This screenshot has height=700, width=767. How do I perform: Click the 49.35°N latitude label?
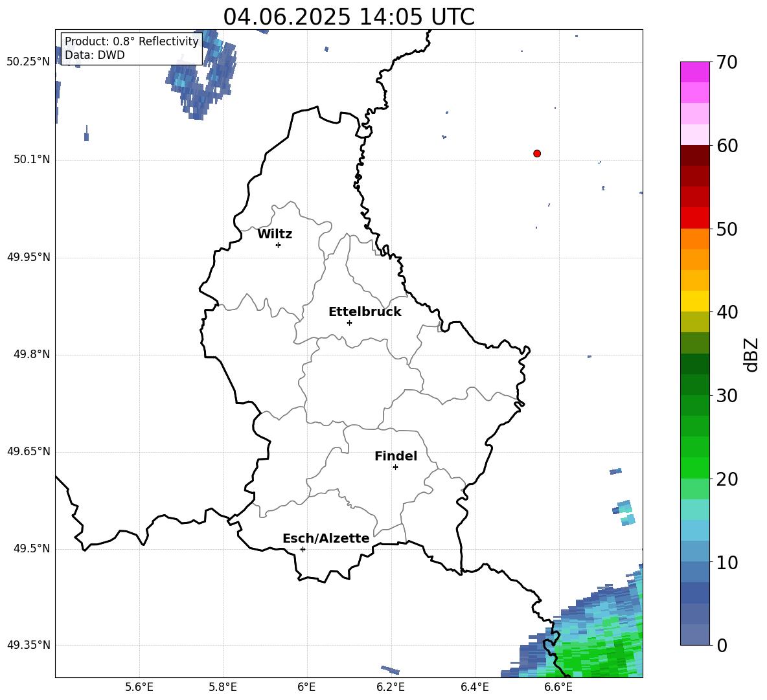coord(29,645)
